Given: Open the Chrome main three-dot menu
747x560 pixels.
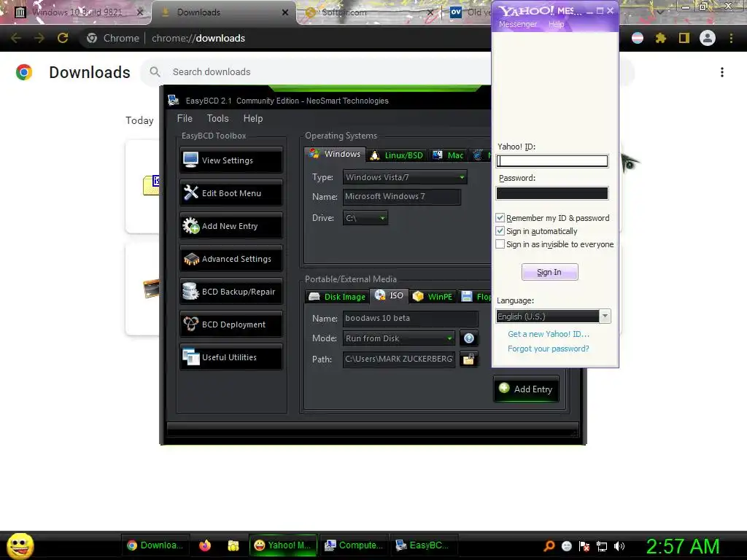Looking at the screenshot, I should click(731, 38).
